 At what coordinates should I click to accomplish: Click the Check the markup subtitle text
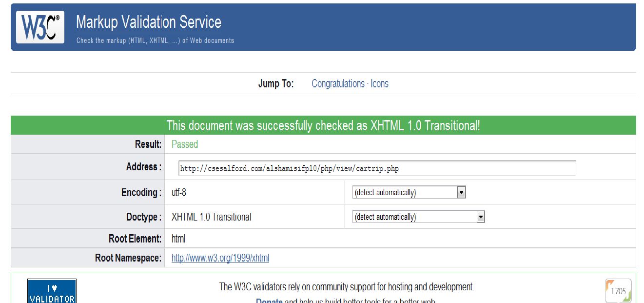point(155,40)
